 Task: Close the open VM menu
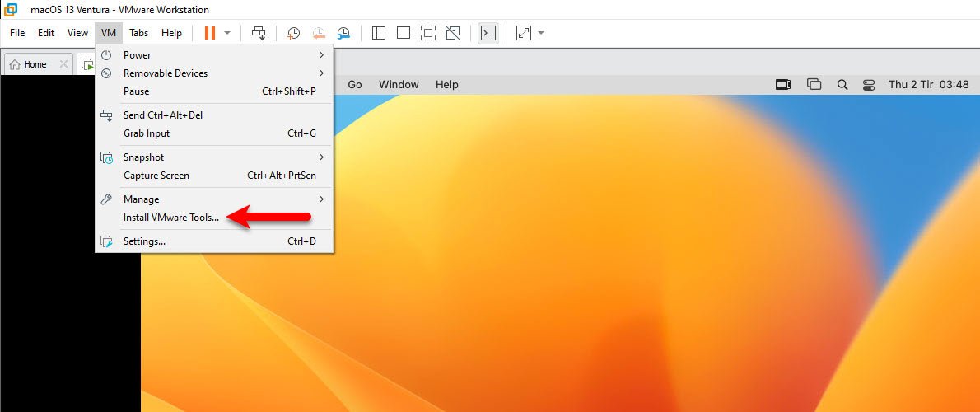click(x=109, y=33)
